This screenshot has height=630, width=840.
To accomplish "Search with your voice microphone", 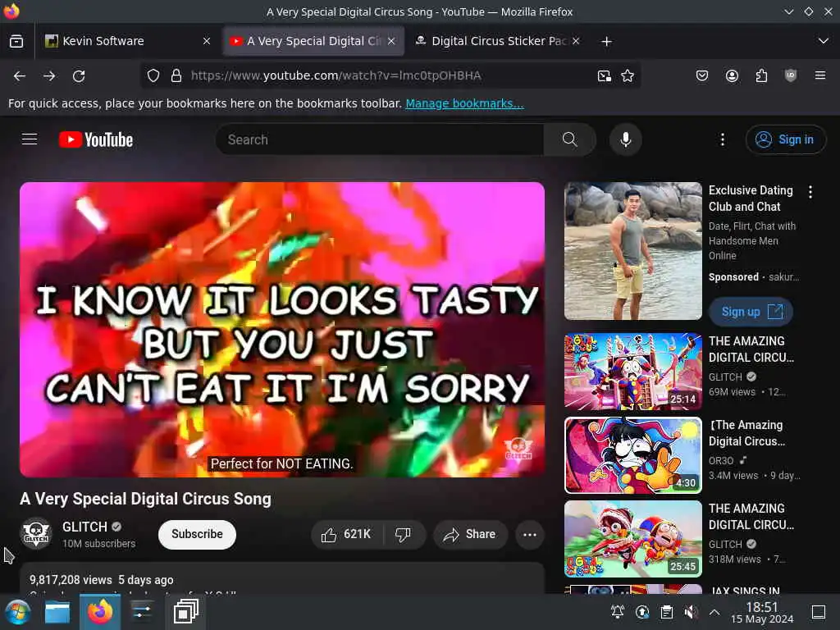I will pos(625,139).
